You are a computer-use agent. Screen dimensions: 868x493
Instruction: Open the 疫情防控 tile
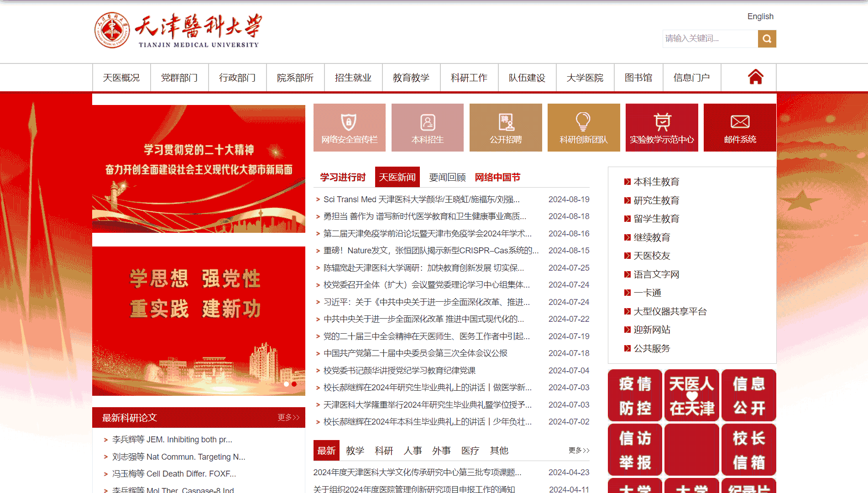[635, 395]
